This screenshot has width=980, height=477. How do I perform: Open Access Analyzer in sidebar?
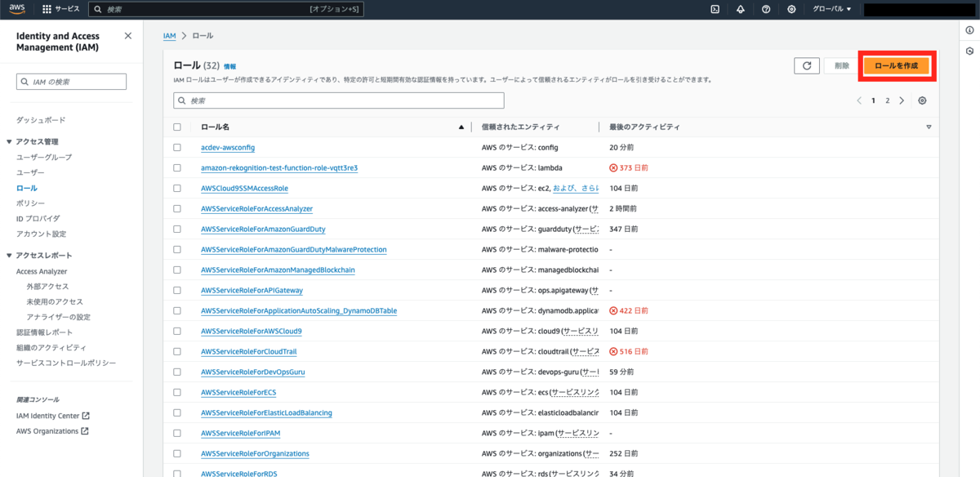(42, 271)
